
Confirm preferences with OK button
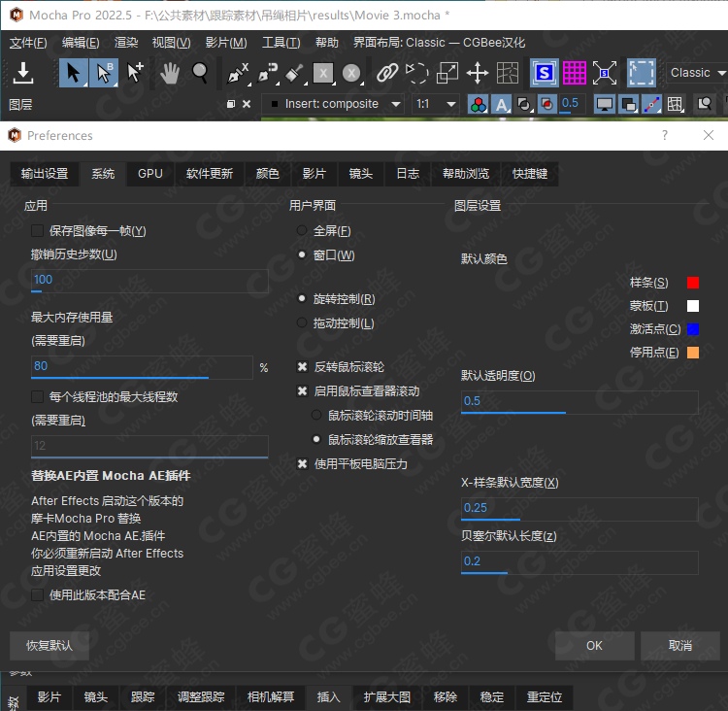[594, 646]
